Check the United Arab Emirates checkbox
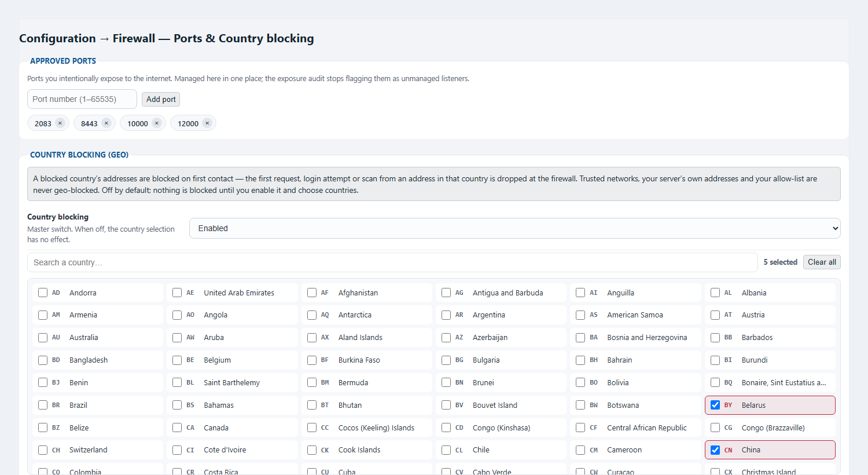Viewport: 868px width, 475px height. click(x=177, y=293)
